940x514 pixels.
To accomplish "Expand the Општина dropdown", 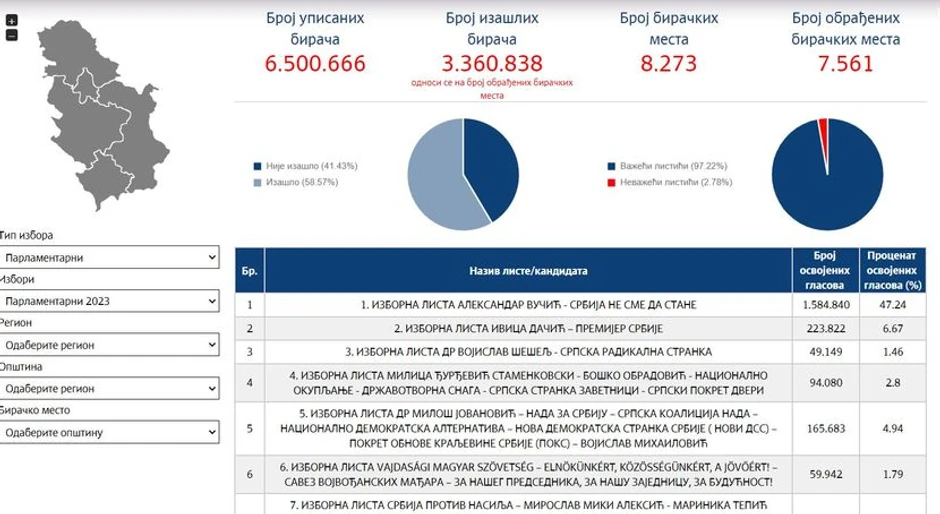I will (110, 389).
